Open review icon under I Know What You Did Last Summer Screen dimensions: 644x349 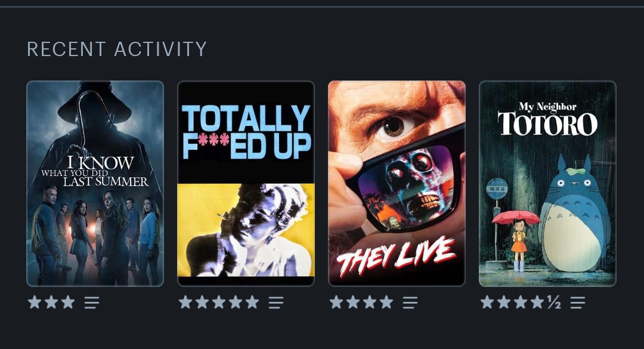92,302
